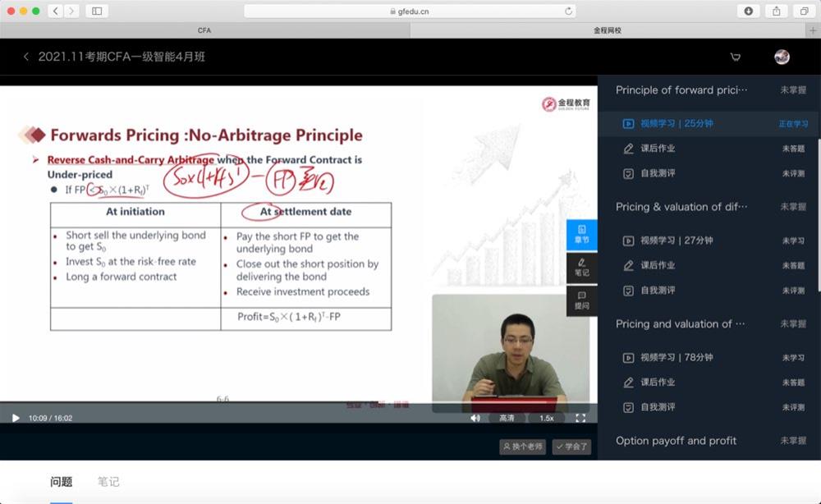Screen dimensions: 821x504
Task: Go forward in Safari history
Action: pyautogui.click(x=71, y=11)
